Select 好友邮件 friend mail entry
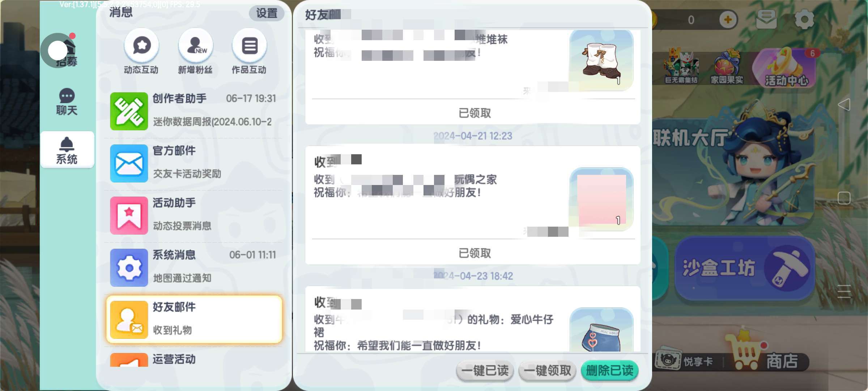The width and height of the screenshot is (868, 391). pos(194,319)
